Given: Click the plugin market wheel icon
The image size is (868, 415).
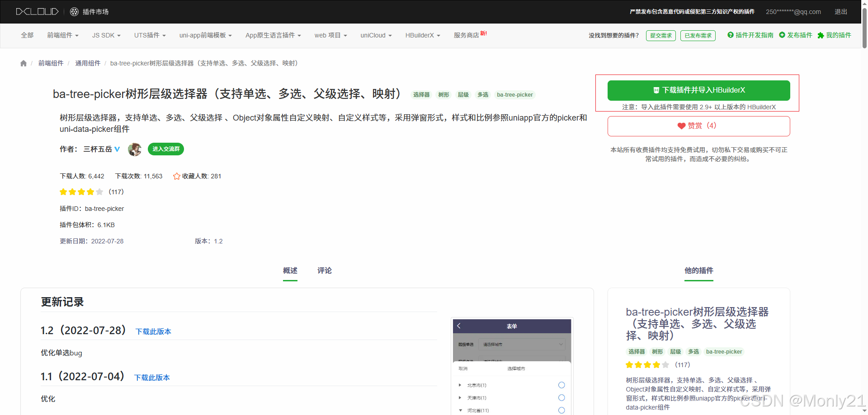Looking at the screenshot, I should 75,12.
